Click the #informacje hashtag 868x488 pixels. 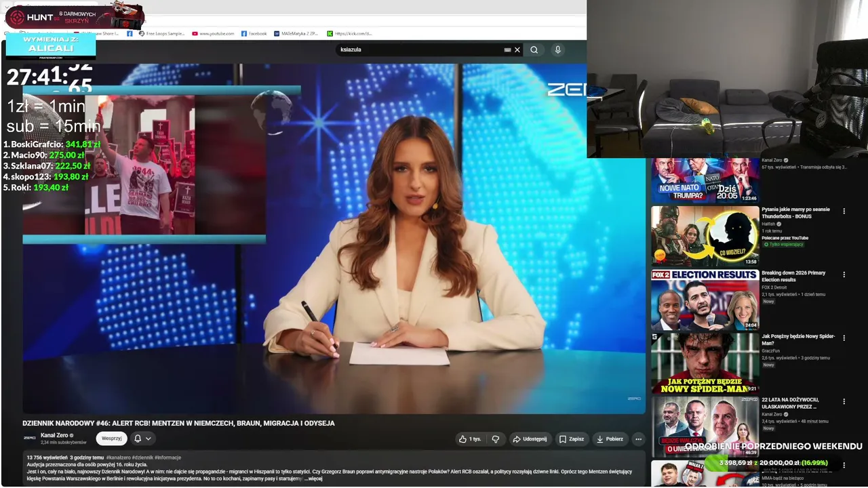click(167, 457)
